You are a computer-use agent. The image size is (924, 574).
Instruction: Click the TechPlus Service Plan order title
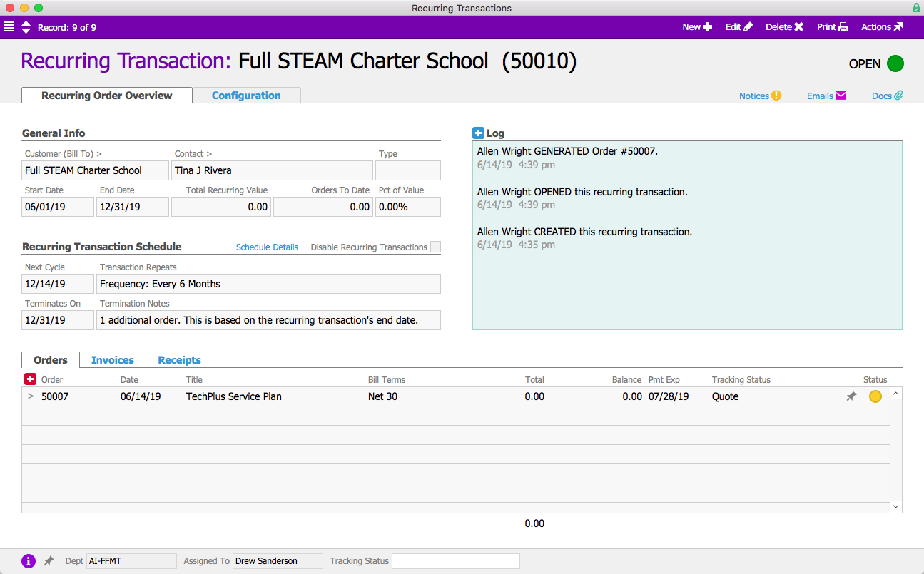pyautogui.click(x=234, y=396)
